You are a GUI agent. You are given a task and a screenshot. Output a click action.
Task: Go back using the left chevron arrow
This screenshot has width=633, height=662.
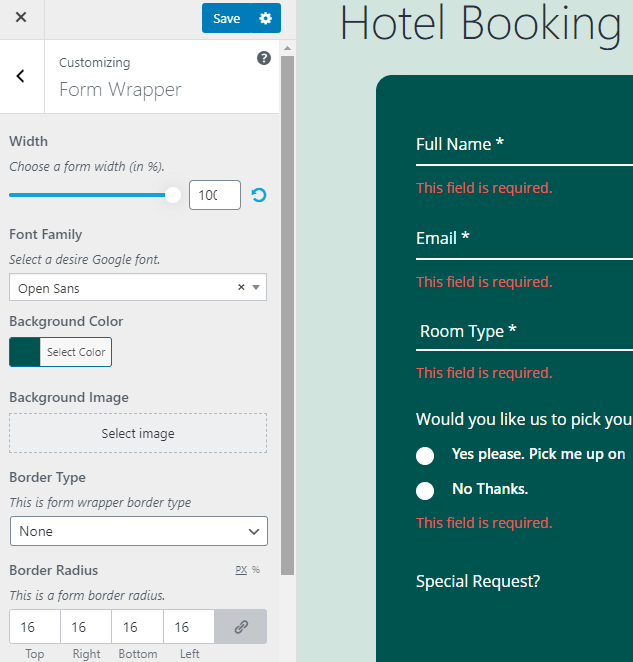coord(21,76)
